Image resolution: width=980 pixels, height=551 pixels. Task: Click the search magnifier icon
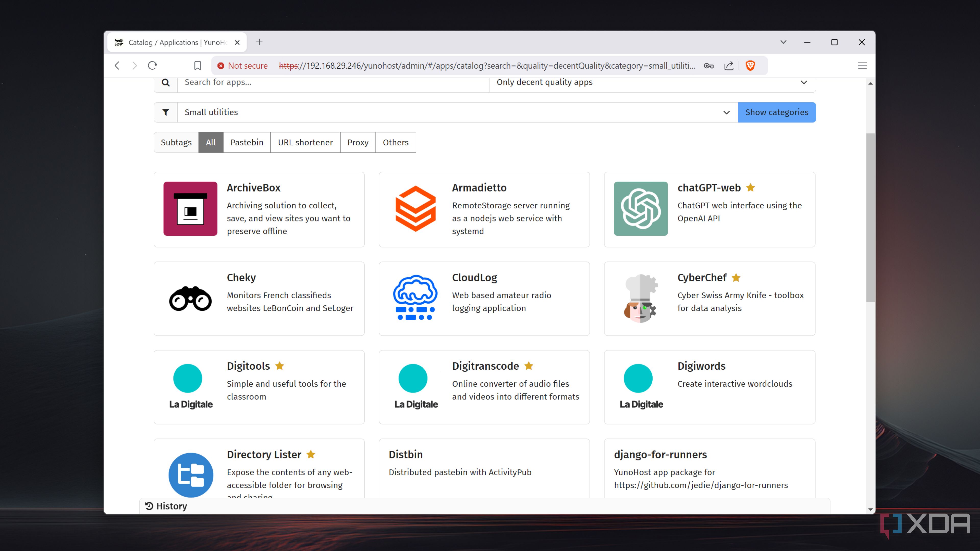(165, 82)
